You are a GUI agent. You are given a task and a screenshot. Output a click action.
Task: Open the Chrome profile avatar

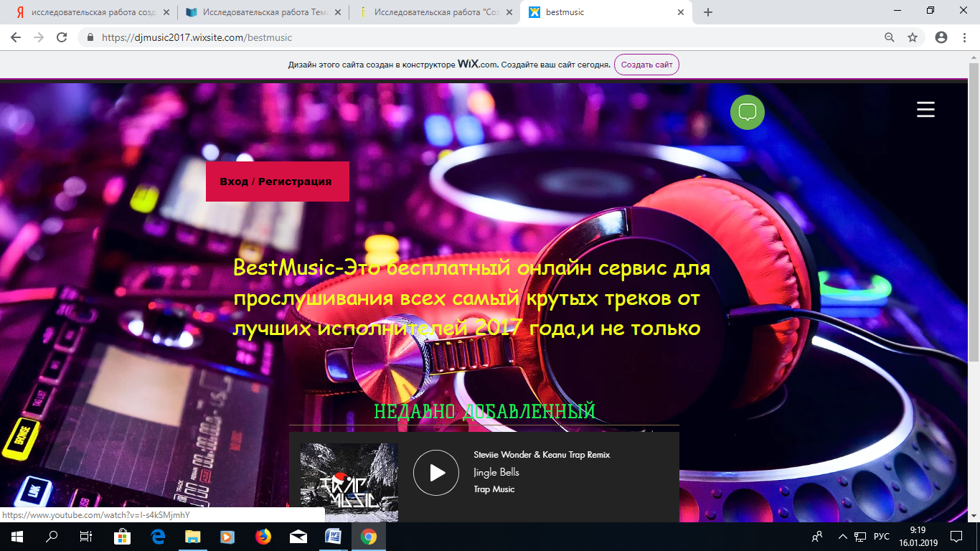[x=941, y=37]
